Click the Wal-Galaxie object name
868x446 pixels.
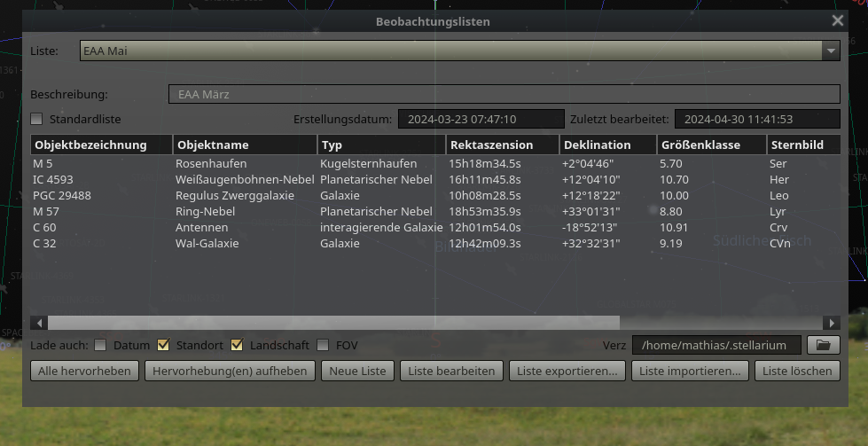tap(207, 244)
